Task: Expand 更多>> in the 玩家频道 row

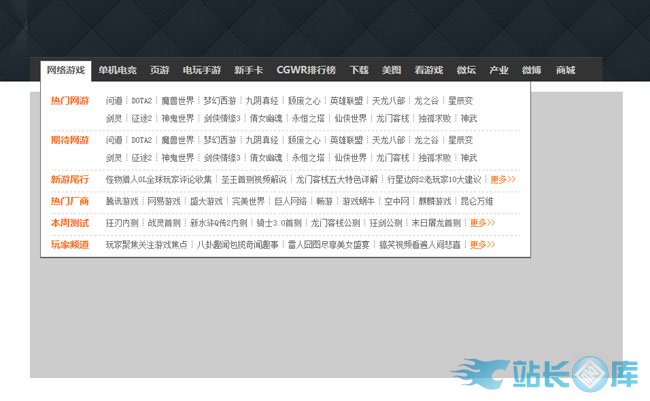Action: coord(482,245)
